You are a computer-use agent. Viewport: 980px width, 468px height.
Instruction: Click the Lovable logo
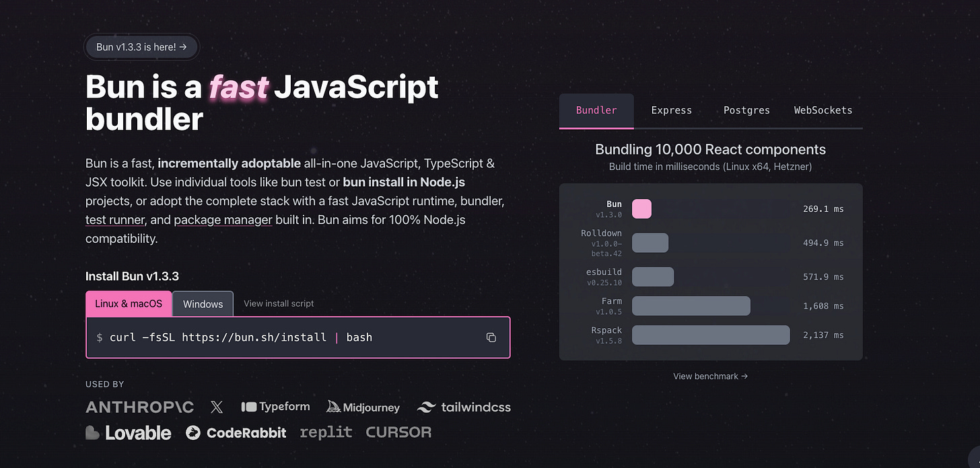click(x=129, y=433)
